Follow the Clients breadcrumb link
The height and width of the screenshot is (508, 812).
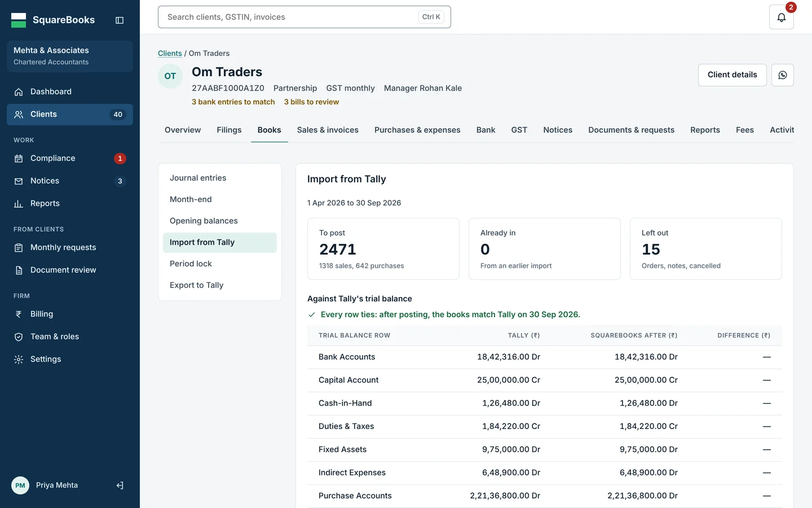[x=170, y=54]
